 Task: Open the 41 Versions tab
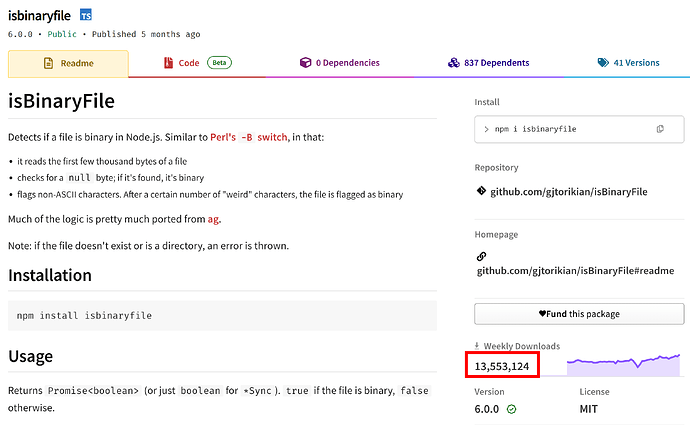point(628,63)
